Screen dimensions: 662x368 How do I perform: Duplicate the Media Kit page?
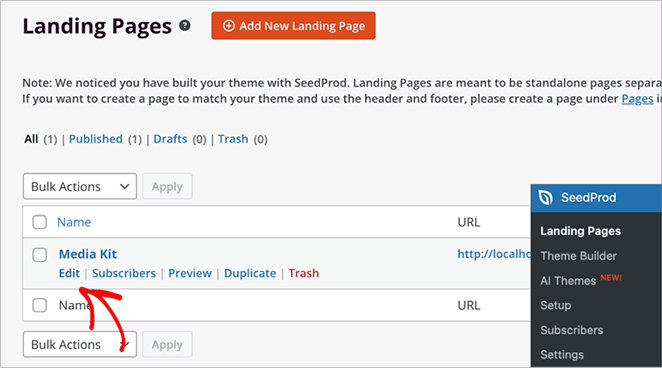250,273
